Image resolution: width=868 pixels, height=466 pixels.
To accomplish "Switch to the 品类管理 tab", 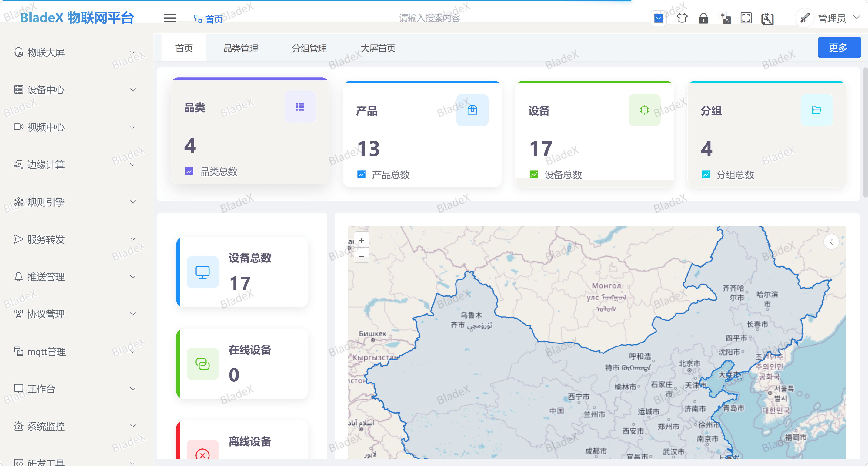I will point(241,48).
